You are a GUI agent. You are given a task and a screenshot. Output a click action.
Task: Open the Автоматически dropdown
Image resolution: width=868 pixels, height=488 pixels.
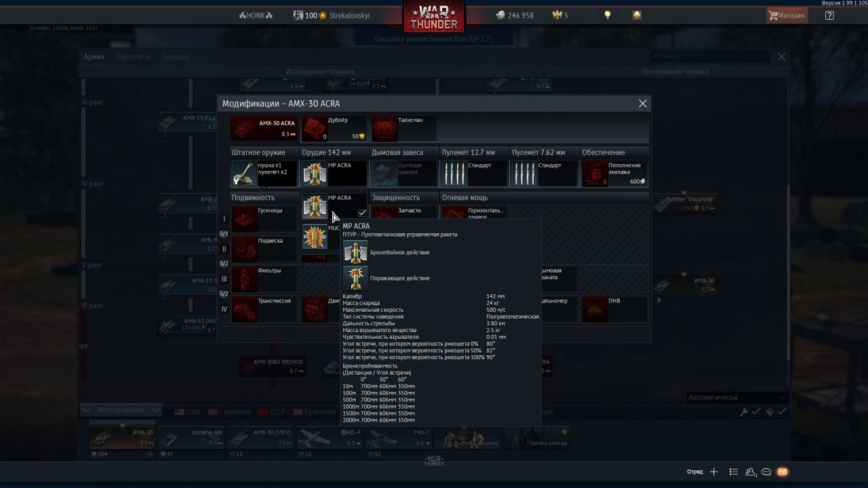click(x=736, y=398)
